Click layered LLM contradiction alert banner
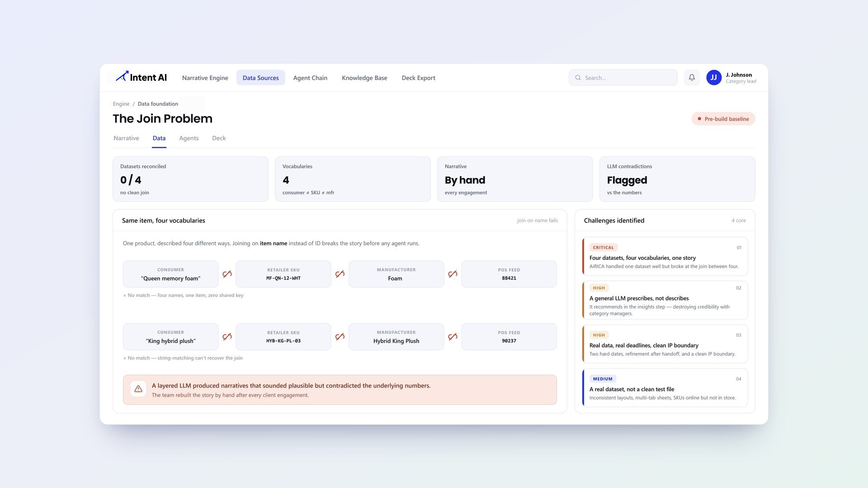Screen dimensions: 868x488 pos(340,389)
